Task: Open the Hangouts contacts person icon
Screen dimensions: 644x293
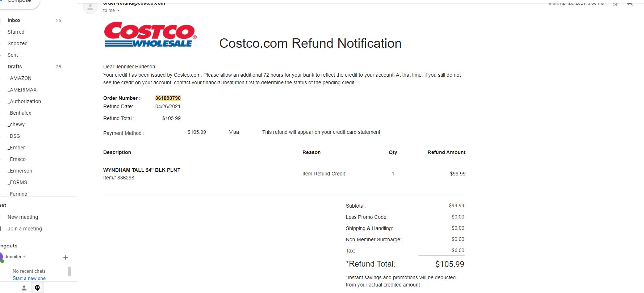Action: (24, 288)
